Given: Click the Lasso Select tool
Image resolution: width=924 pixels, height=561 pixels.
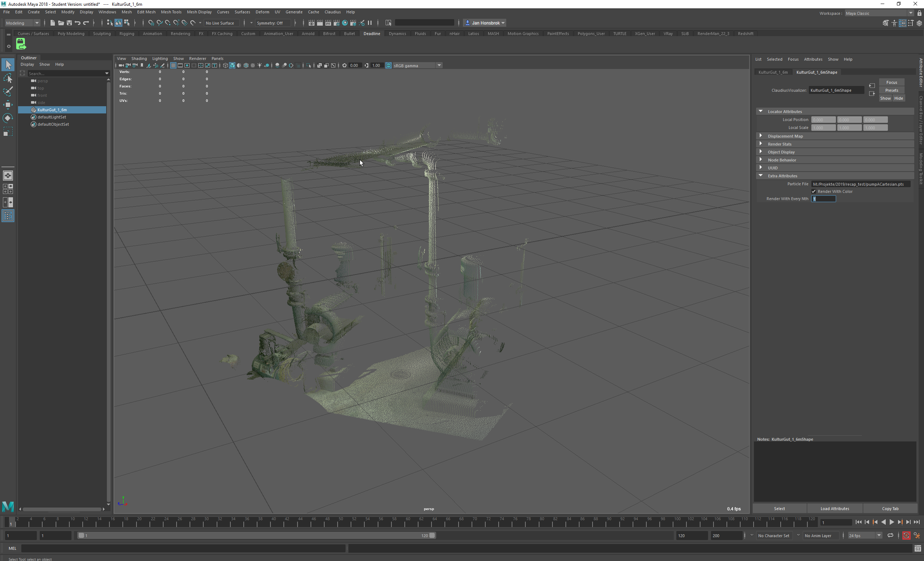Looking at the screenshot, I should click(8, 78).
